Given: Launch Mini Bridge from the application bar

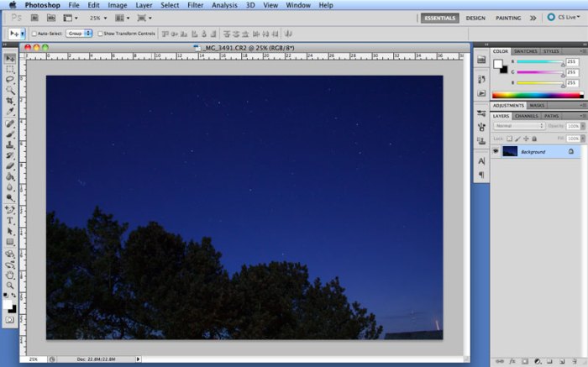Looking at the screenshot, I should (x=51, y=18).
